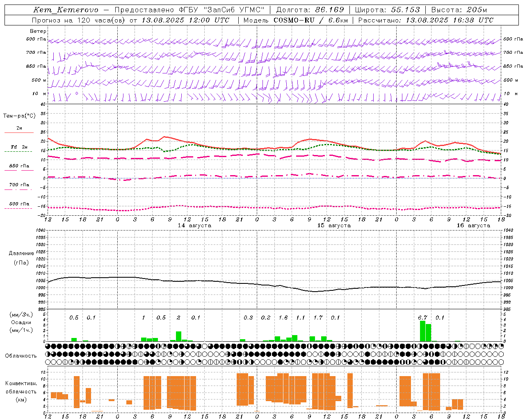Click the "(мм/1ч.)" unit label
Viewport: 525px width, 420px height.
(x=21, y=330)
